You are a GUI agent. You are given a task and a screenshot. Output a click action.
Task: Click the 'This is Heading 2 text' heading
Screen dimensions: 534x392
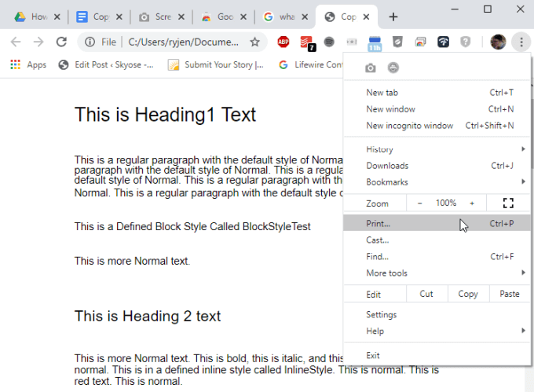[x=148, y=316]
